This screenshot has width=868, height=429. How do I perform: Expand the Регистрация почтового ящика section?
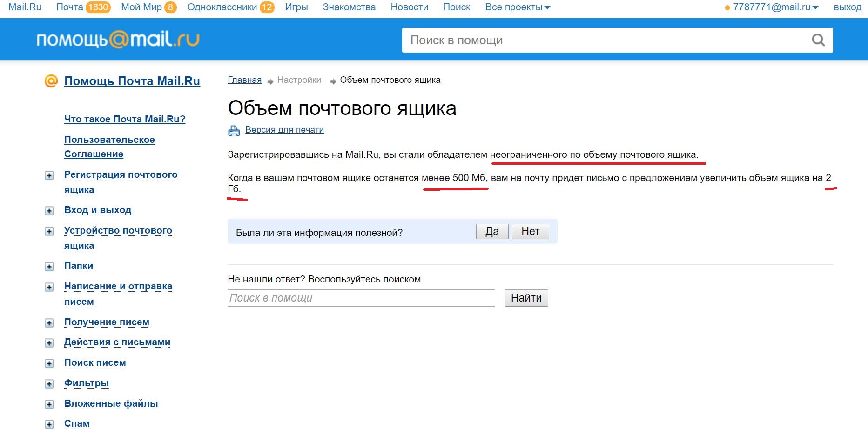click(49, 175)
